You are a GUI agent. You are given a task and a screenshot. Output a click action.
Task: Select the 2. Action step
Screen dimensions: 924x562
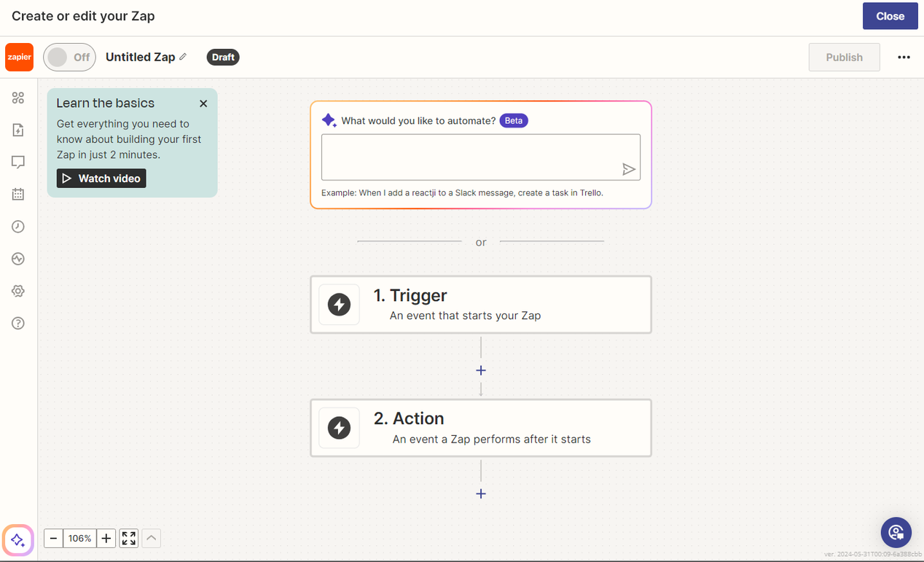tap(480, 427)
